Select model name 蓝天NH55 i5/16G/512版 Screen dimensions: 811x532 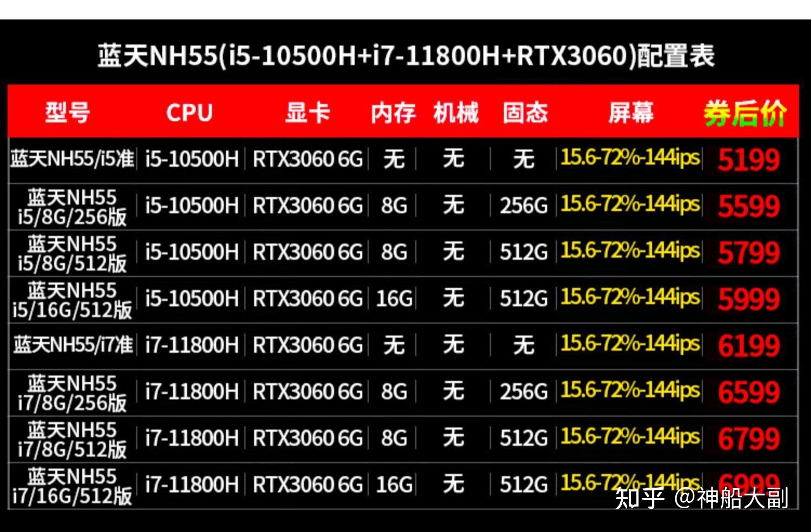coord(72,300)
